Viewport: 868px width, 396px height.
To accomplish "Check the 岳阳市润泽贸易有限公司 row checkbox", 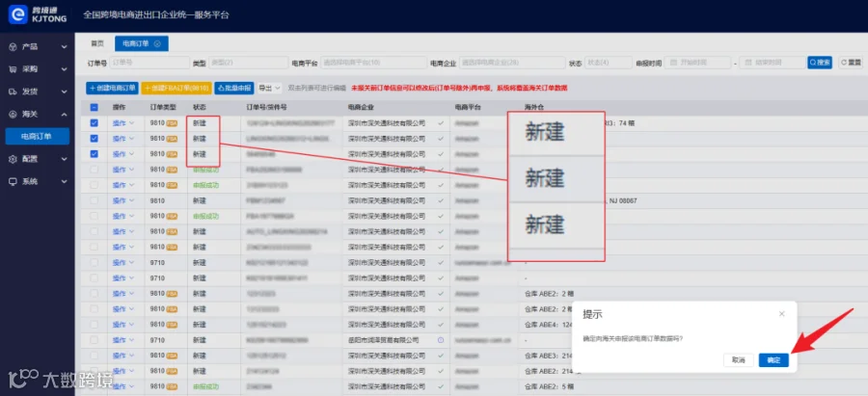I will tap(95, 340).
